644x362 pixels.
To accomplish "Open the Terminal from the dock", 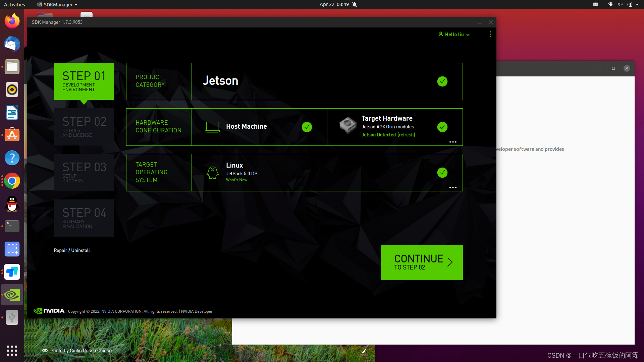I will [x=12, y=226].
